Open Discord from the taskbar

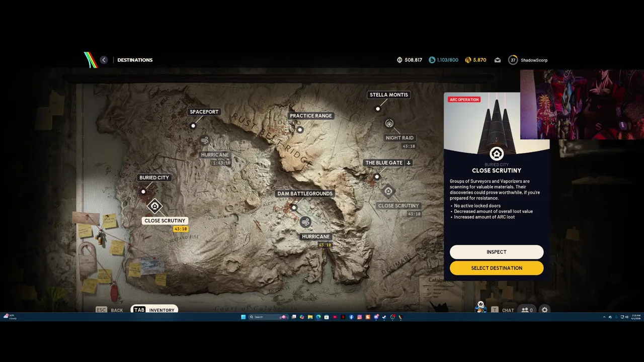pyautogui.click(x=376, y=317)
